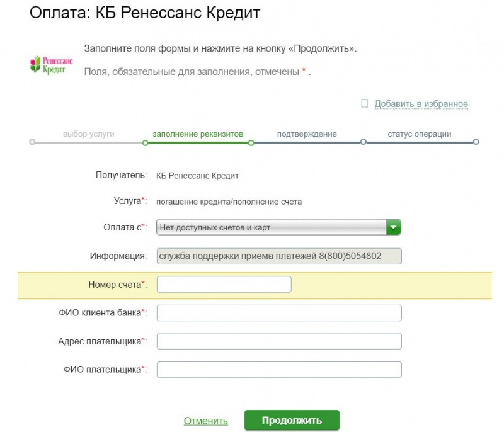
Task: Select the Нет доступных счетов и карт combo box
Action: (x=278, y=227)
